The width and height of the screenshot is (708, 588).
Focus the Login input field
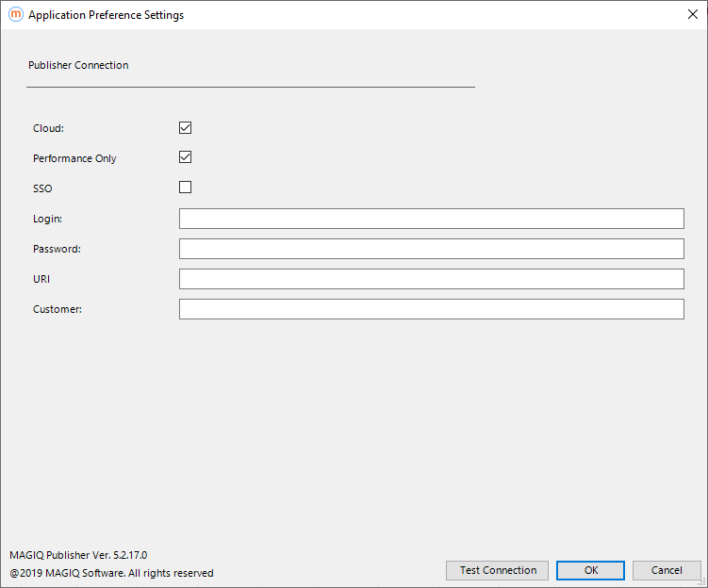click(431, 219)
